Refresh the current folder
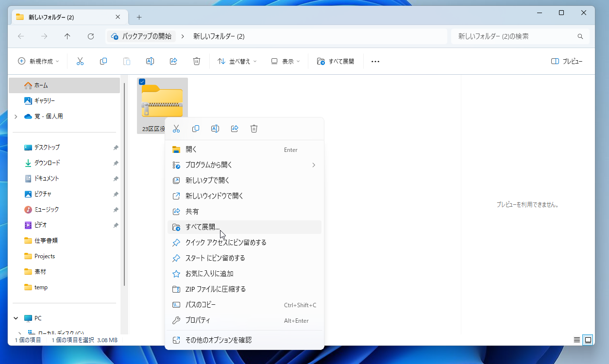Screen dimensions: 609x364 click(91, 36)
